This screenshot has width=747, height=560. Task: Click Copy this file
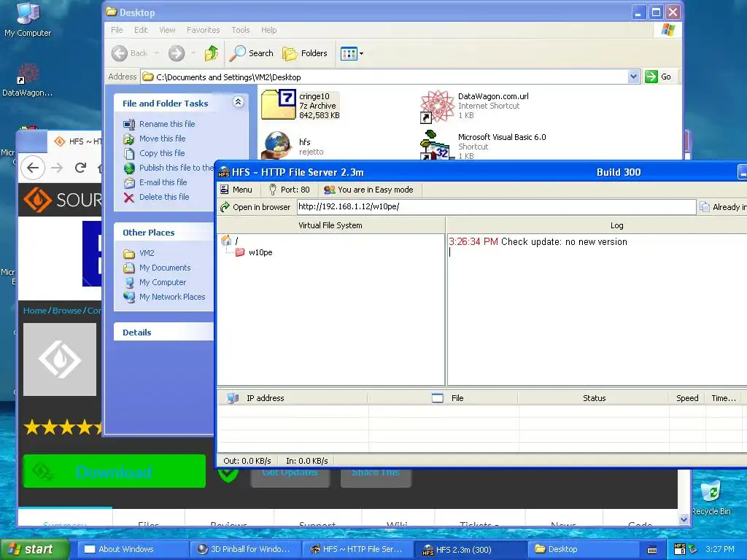(x=161, y=153)
